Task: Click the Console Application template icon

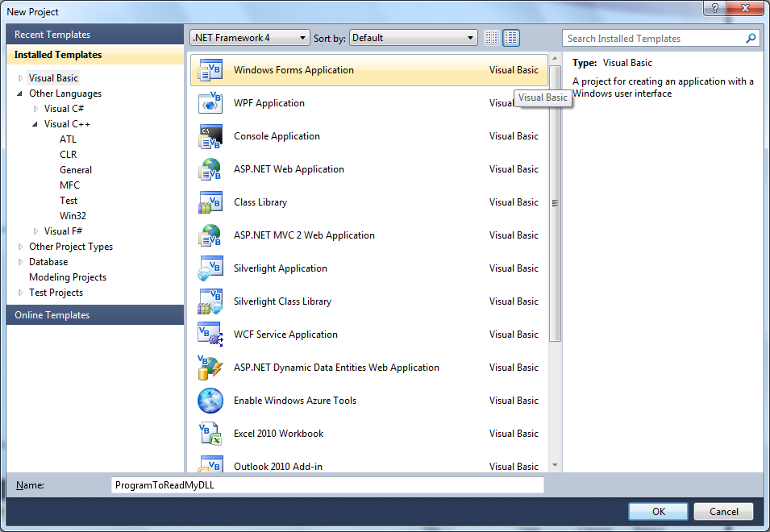Action: point(210,136)
